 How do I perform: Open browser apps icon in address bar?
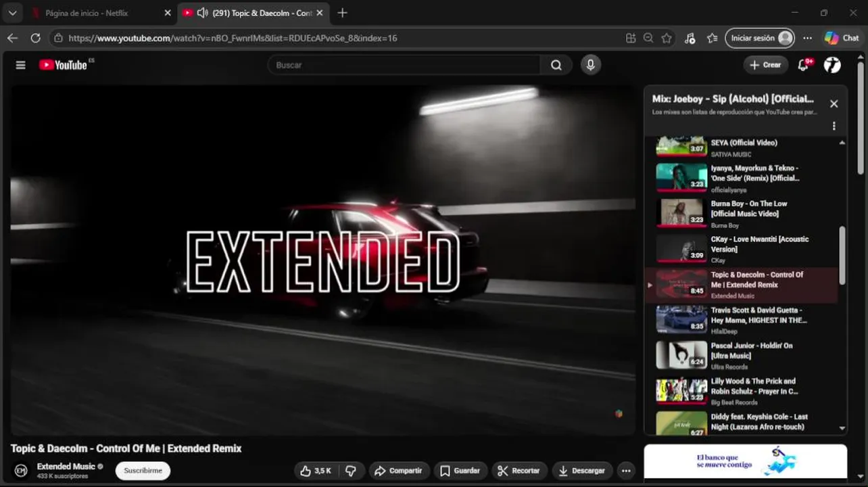(x=631, y=38)
